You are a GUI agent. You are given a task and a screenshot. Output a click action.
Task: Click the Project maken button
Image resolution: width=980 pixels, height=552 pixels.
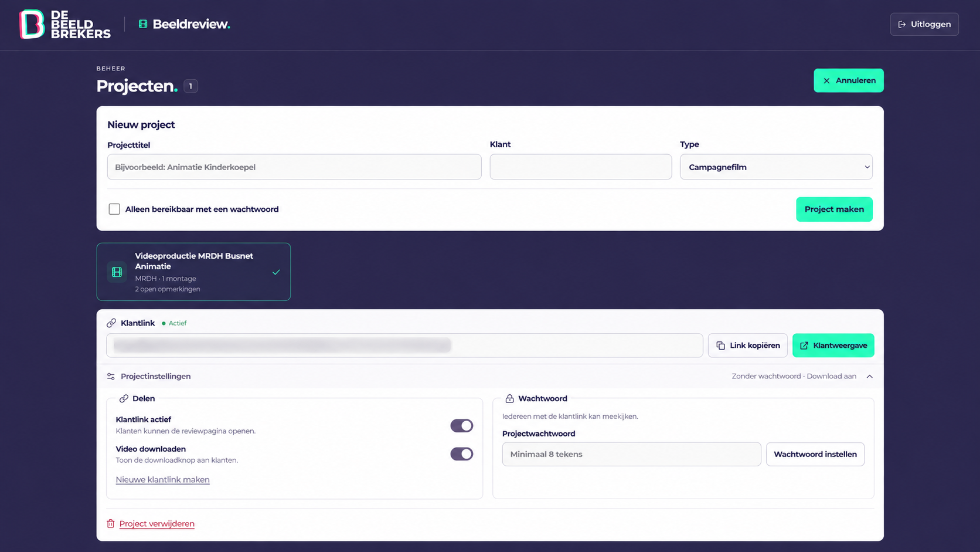(834, 209)
